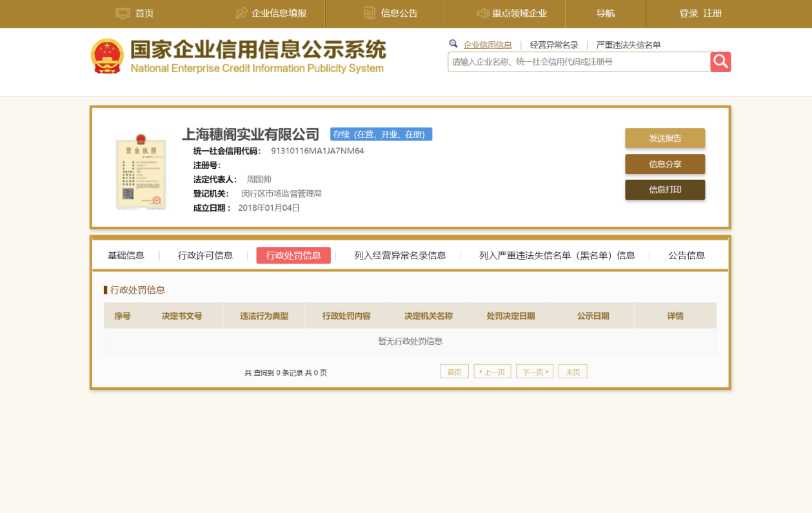This screenshot has width=812, height=513.
Task: Go to next page with 下一页
Action: pyautogui.click(x=534, y=372)
